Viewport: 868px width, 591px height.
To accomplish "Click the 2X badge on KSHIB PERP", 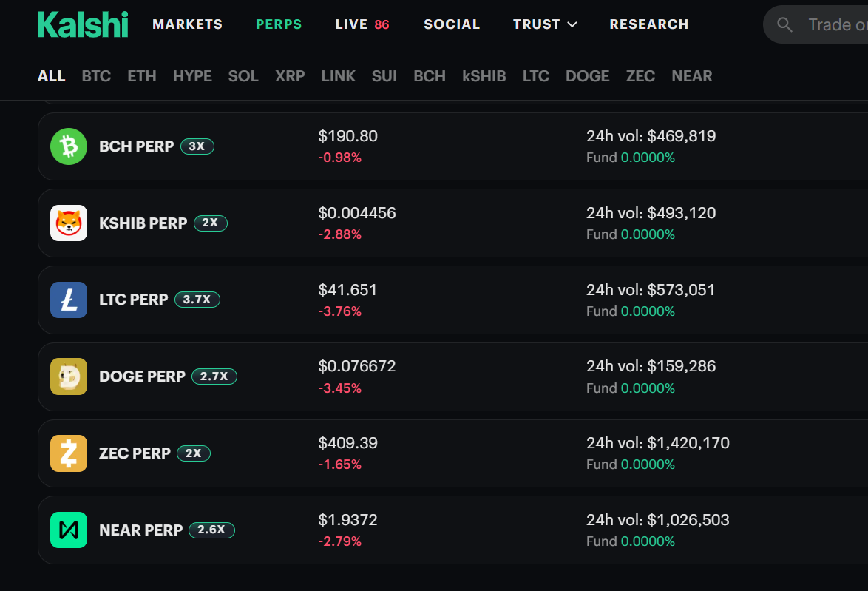I will click(x=211, y=223).
